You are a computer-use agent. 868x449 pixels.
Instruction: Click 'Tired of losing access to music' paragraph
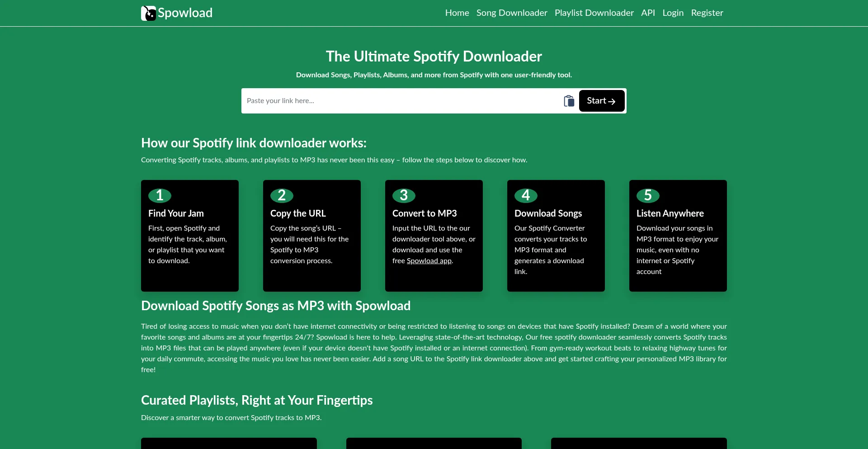pyautogui.click(x=434, y=348)
